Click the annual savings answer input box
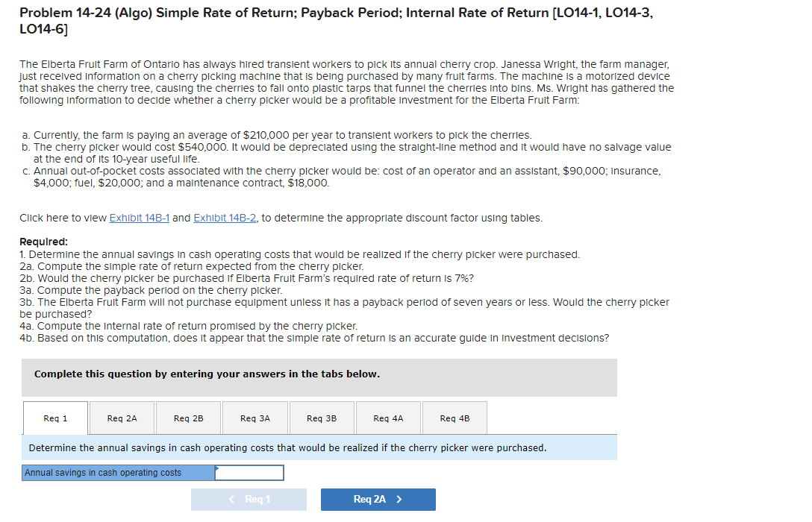The height and width of the screenshot is (522, 812). click(x=249, y=472)
